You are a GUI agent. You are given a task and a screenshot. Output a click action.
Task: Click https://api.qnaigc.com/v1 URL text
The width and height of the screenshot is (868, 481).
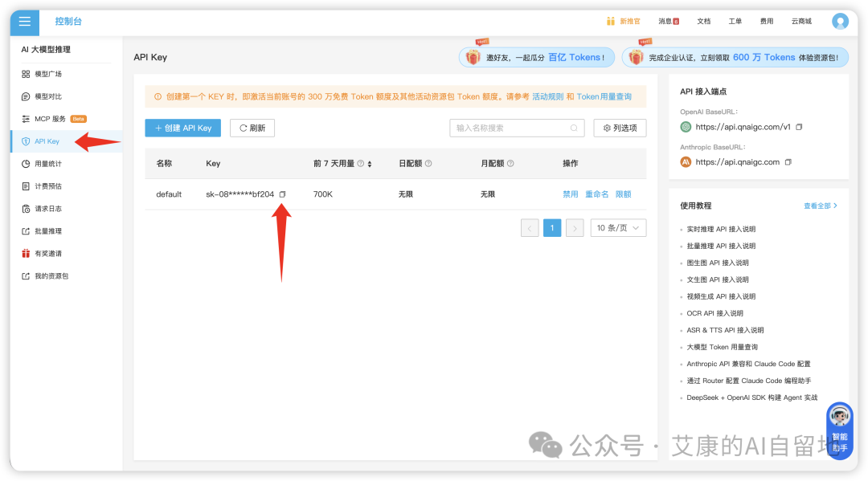pyautogui.click(x=743, y=127)
